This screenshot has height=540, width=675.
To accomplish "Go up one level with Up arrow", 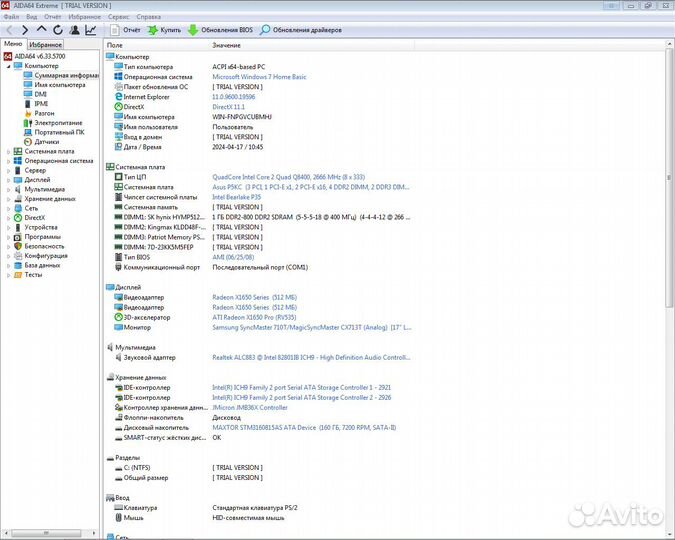I will (x=41, y=29).
